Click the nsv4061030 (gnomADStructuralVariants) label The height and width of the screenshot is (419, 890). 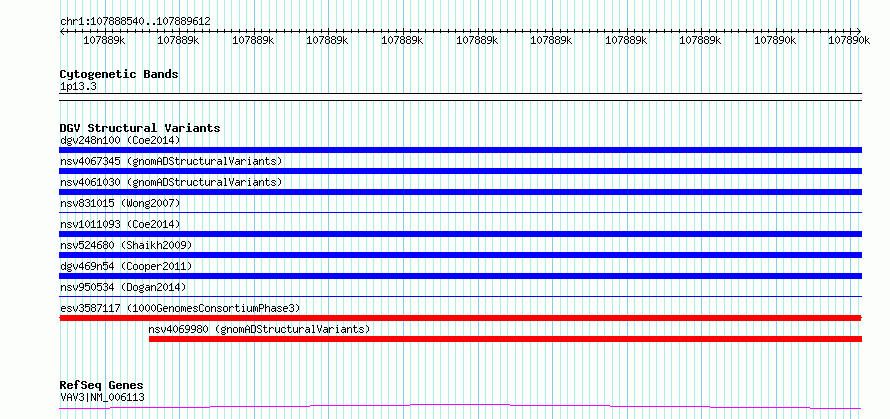coord(171,182)
